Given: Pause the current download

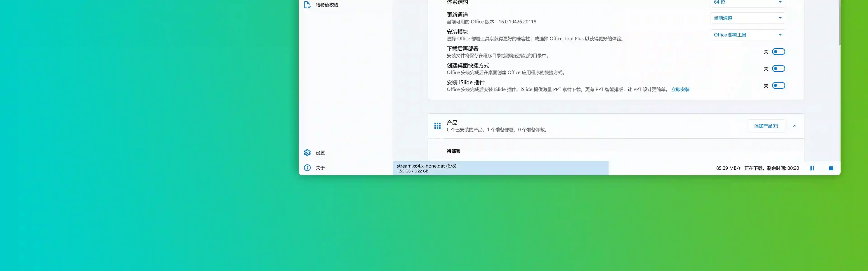Looking at the screenshot, I should click(812, 168).
